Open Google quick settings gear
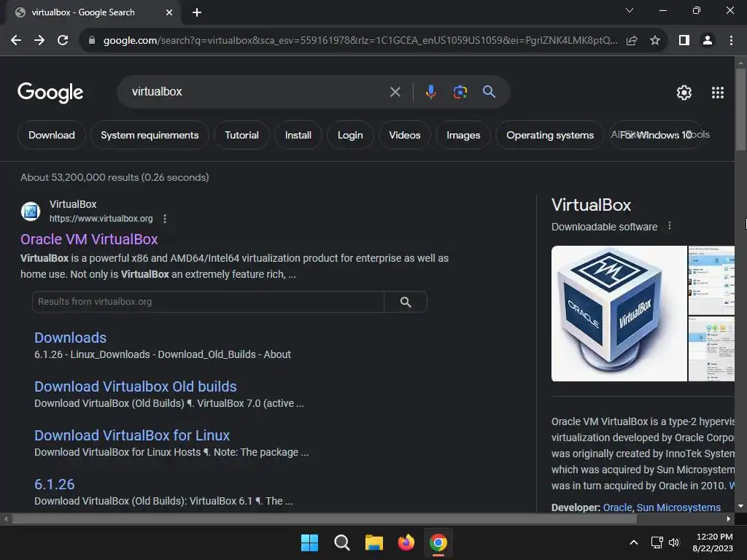 pos(684,93)
